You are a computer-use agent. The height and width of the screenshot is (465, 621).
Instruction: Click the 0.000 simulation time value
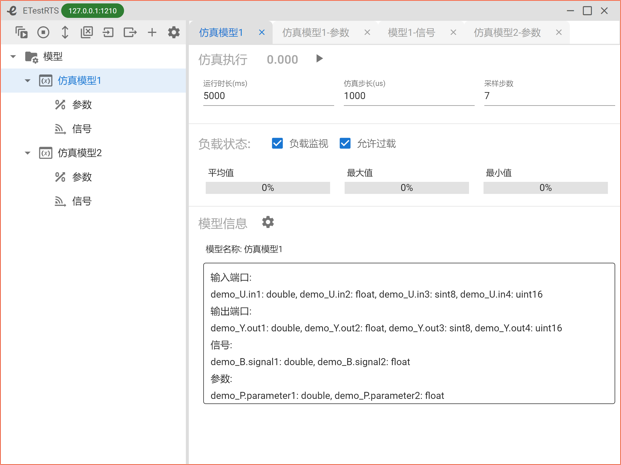(x=282, y=59)
